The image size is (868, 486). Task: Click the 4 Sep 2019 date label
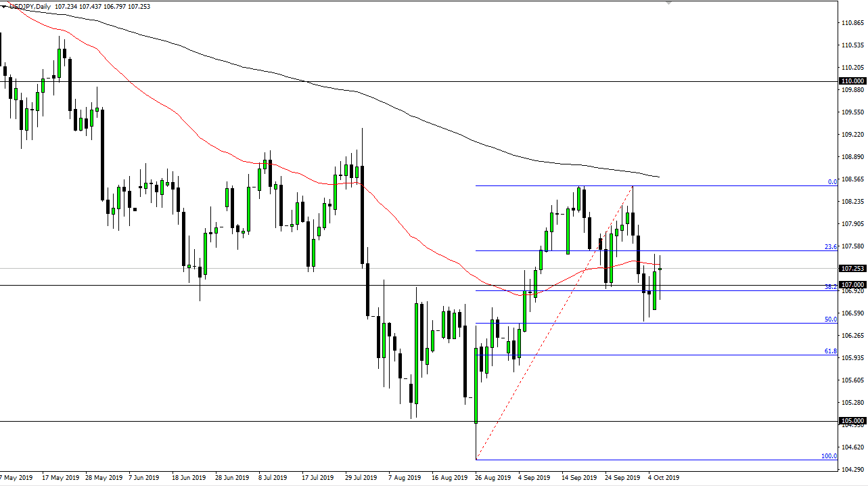tap(535, 478)
